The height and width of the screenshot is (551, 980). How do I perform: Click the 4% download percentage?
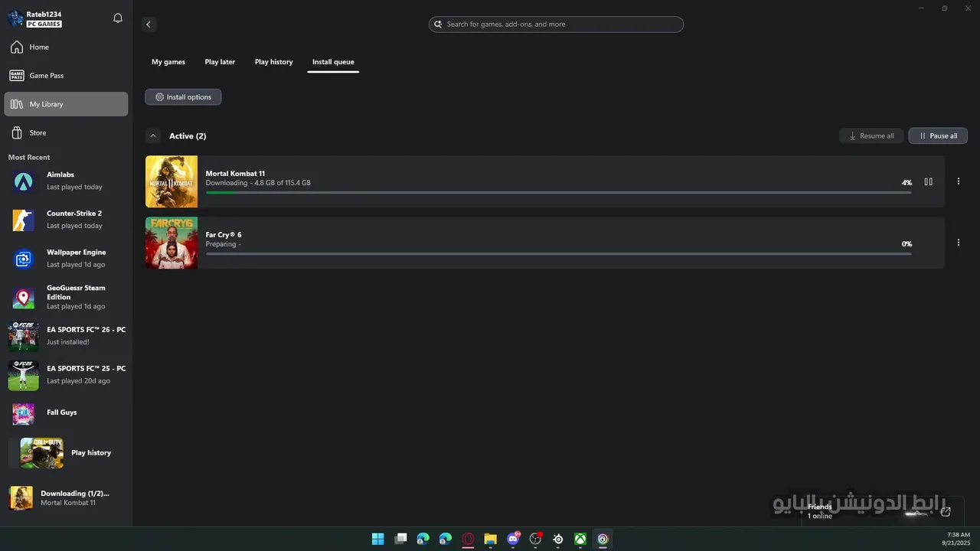(x=906, y=183)
